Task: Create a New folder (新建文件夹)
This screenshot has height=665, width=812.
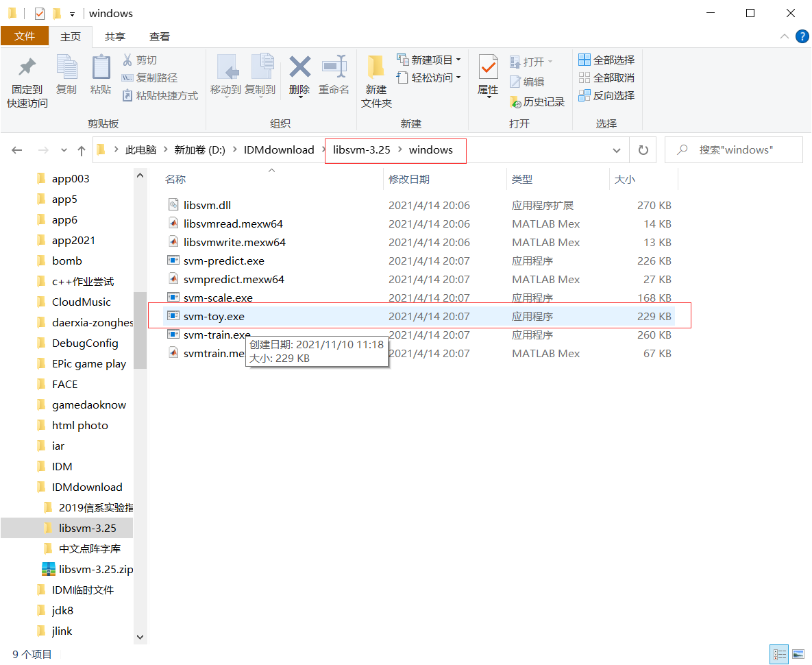Action: point(376,81)
